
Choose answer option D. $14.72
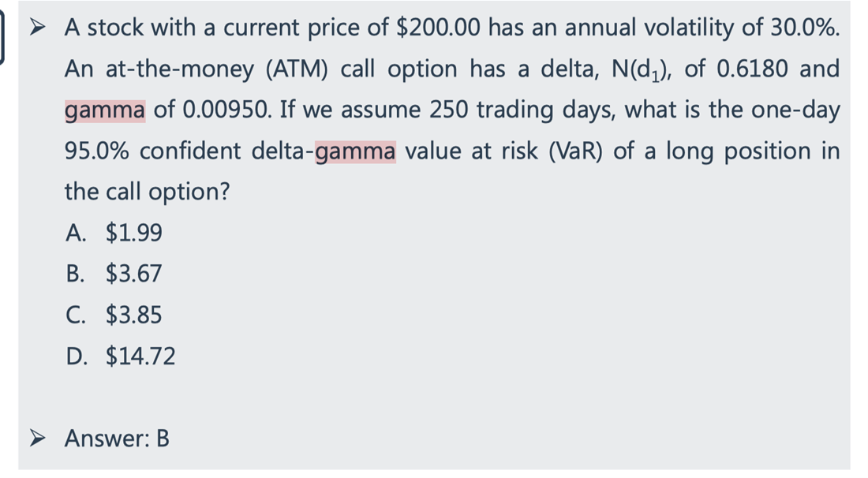point(121,356)
